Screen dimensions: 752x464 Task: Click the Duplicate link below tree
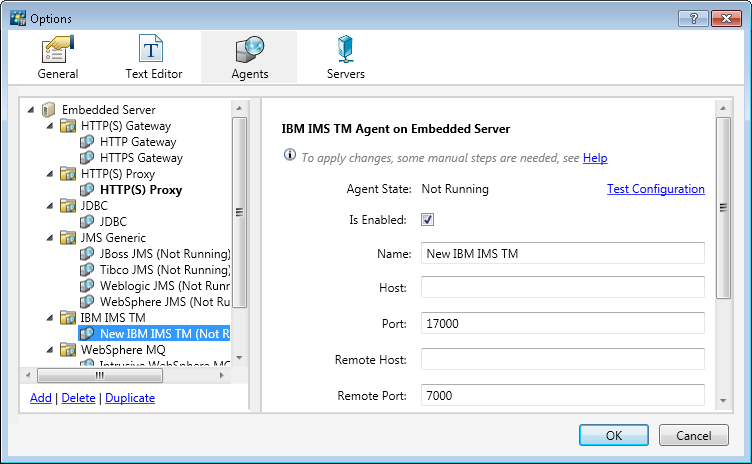click(x=130, y=398)
